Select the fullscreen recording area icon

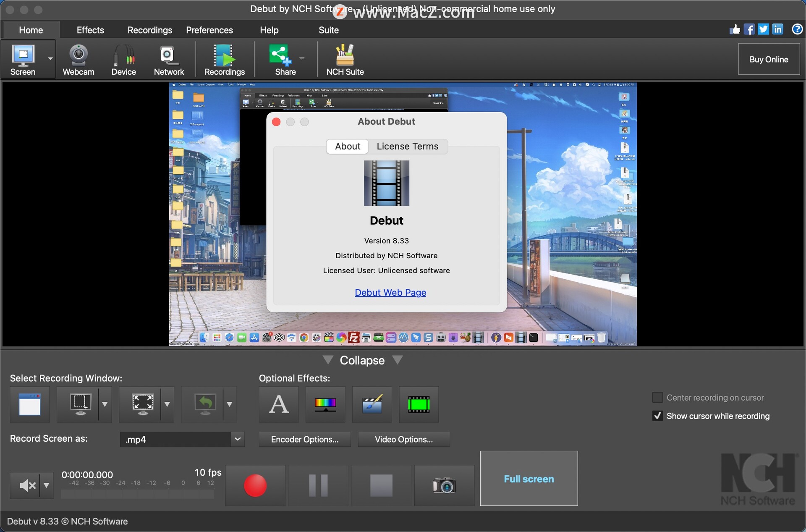coord(143,404)
